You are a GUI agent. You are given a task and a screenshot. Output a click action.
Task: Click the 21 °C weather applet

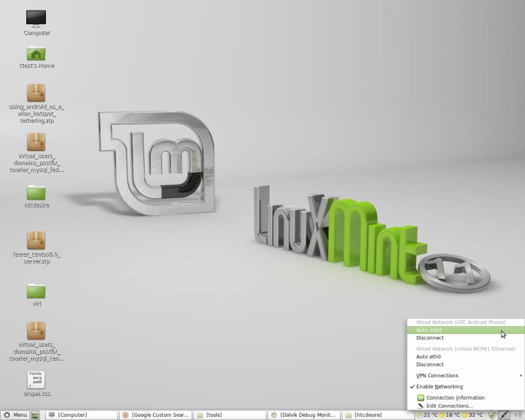coord(428,415)
